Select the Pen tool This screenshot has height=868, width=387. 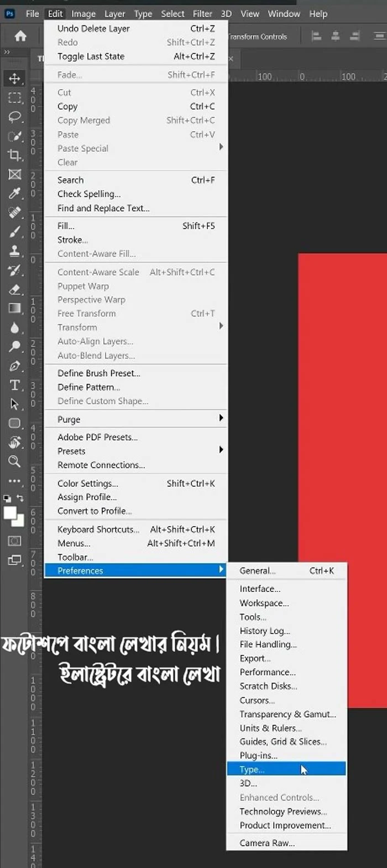(x=15, y=366)
